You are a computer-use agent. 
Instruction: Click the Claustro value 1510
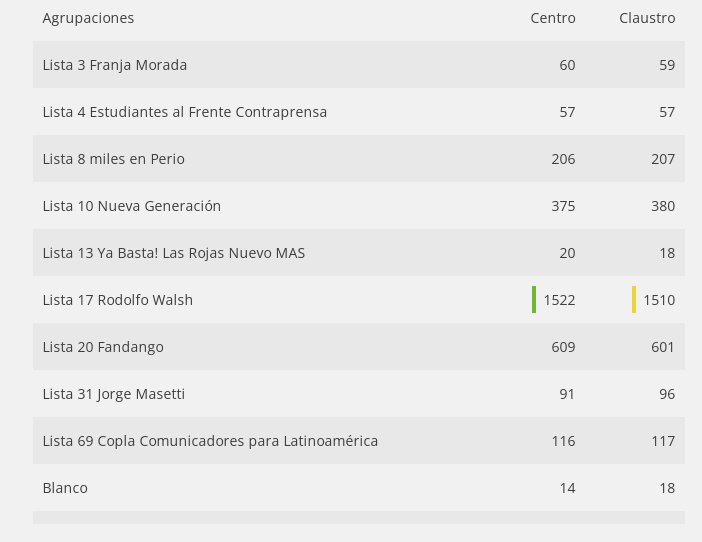(659, 300)
